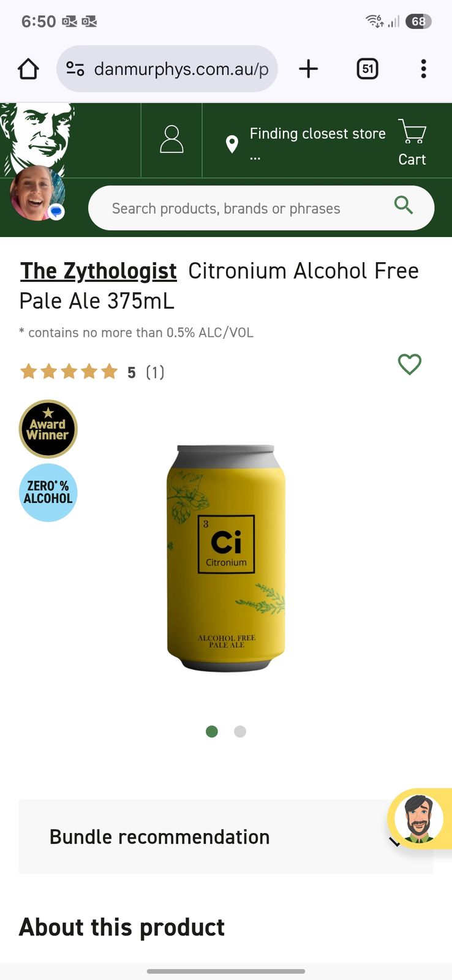Screen dimensions: 452x980
Task: Open the browser three-dot menu
Action: [x=423, y=69]
